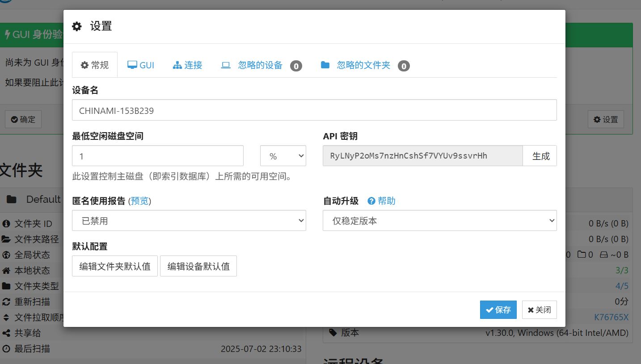Click the 帮助 question mark icon
The width and height of the screenshot is (641, 364).
tap(371, 201)
